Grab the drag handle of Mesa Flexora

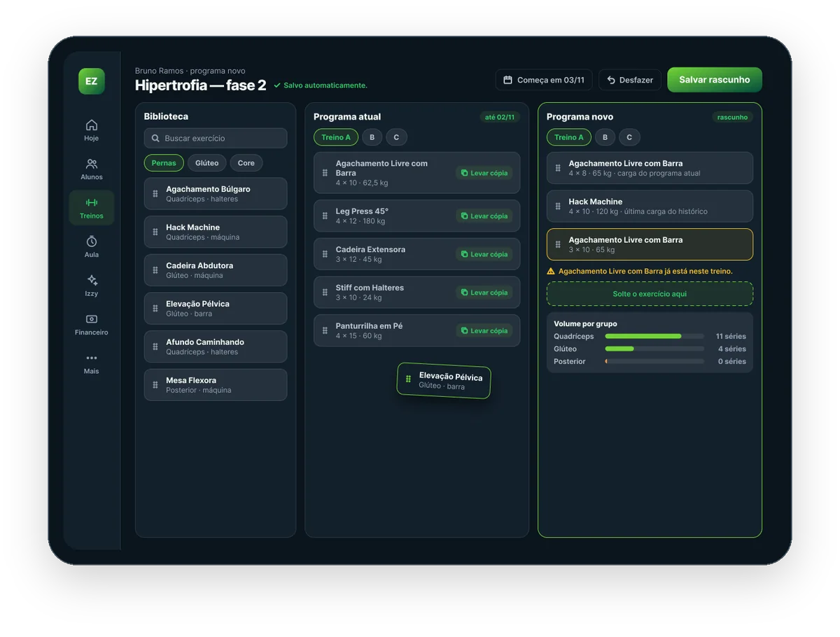155,385
